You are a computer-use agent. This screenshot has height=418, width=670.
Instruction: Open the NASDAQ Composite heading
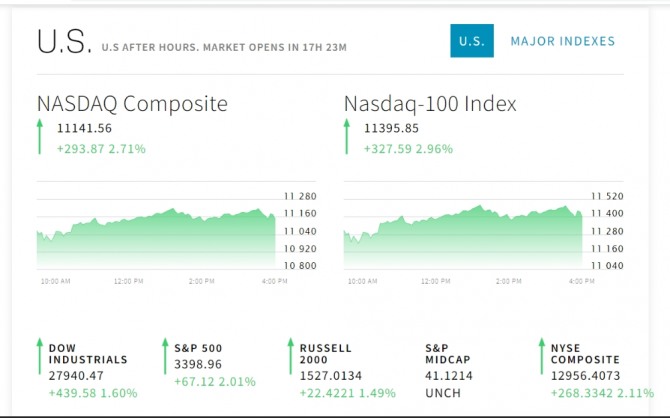(132, 103)
